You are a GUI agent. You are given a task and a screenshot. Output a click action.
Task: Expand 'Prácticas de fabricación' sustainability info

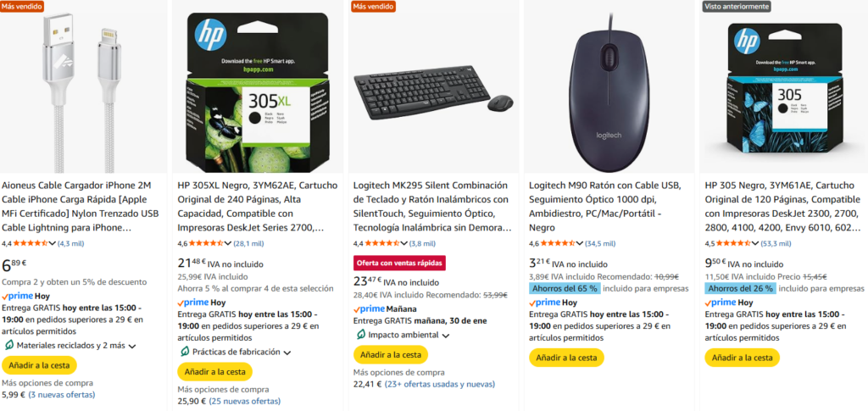(x=241, y=352)
